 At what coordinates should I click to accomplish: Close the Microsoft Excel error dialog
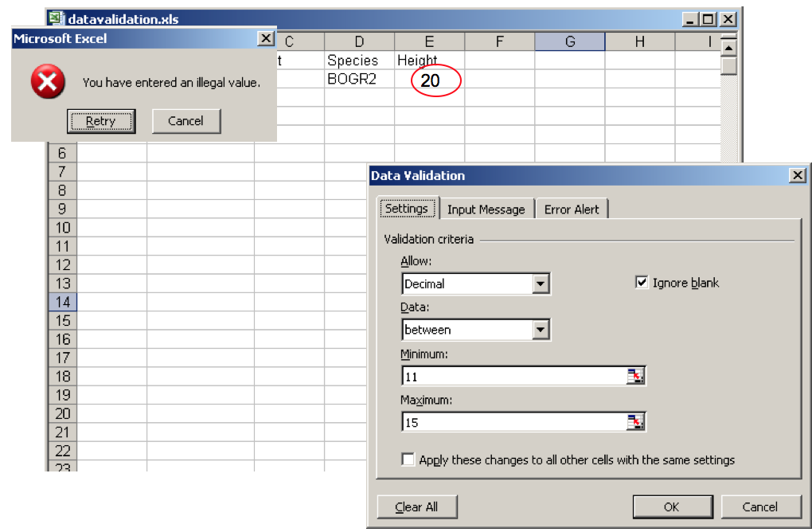(x=265, y=38)
